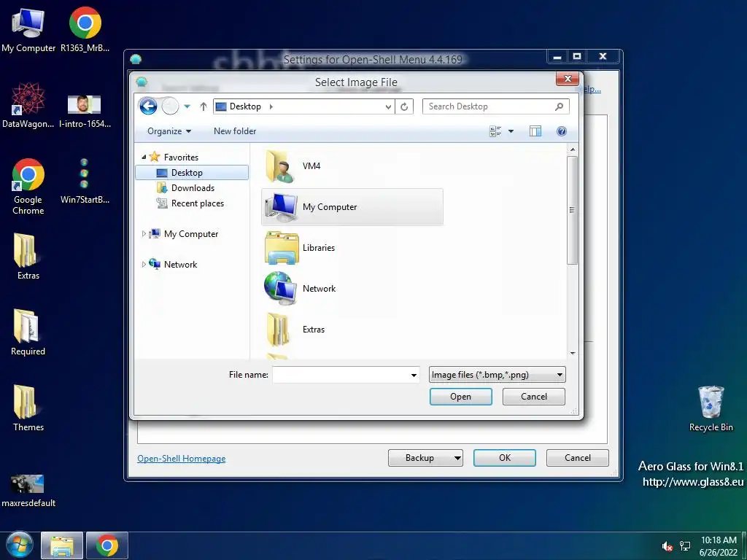Viewport: 747px width, 560px height.
Task: Select Downloads in navigation pane
Action: click(x=192, y=187)
